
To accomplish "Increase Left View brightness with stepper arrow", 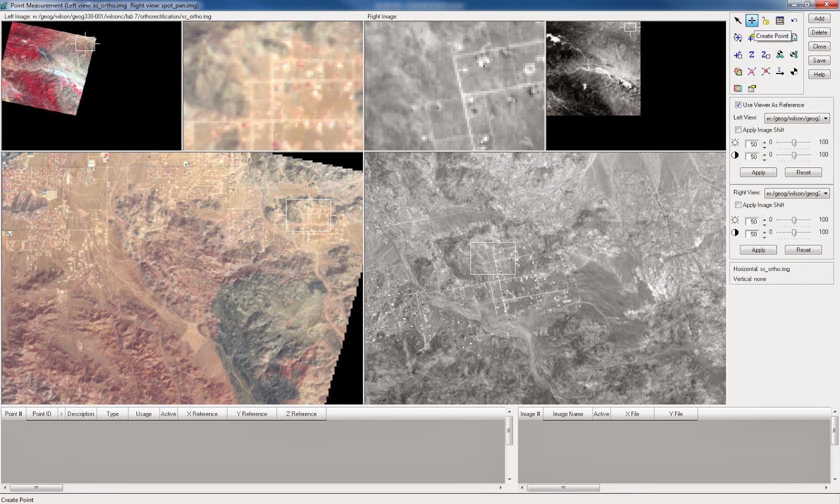I will pyautogui.click(x=764, y=142).
